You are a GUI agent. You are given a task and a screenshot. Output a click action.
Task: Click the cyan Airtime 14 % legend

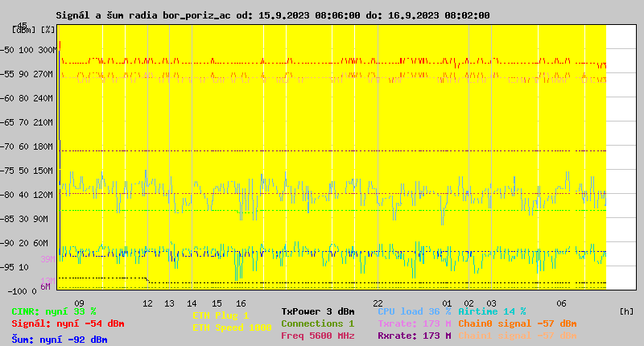(492, 311)
